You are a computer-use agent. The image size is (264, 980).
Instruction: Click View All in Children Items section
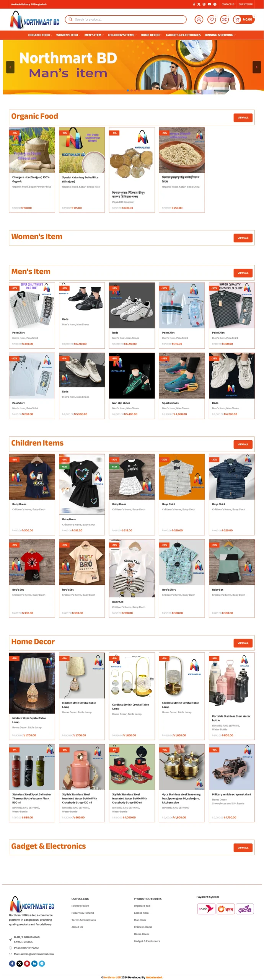243,444
